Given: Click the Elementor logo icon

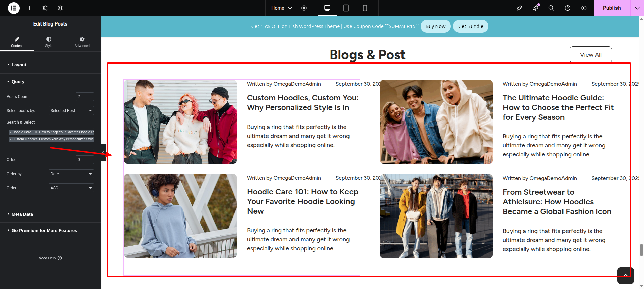Looking at the screenshot, I should pyautogui.click(x=14, y=8).
